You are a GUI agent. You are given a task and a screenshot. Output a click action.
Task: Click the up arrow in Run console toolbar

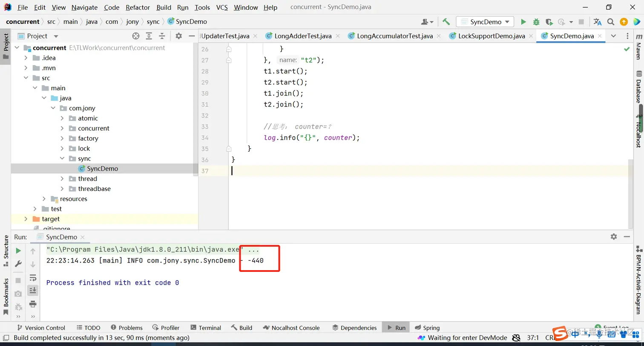point(33,251)
